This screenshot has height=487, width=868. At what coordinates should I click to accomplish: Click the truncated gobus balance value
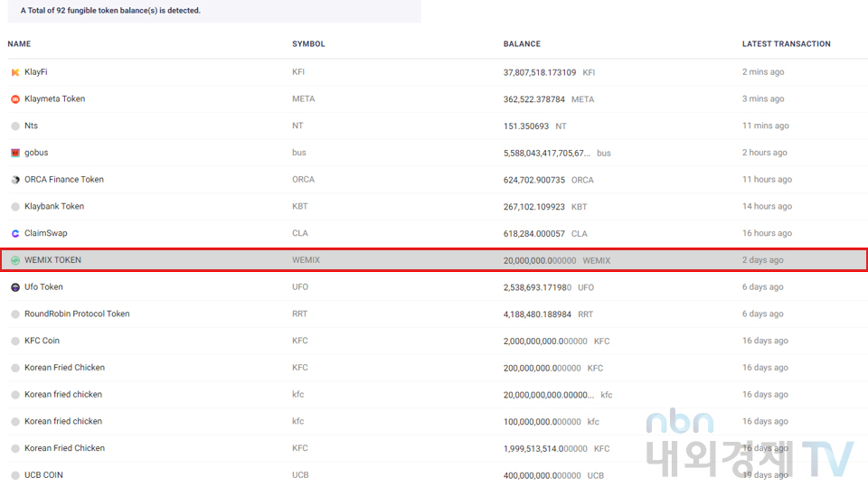(546, 153)
